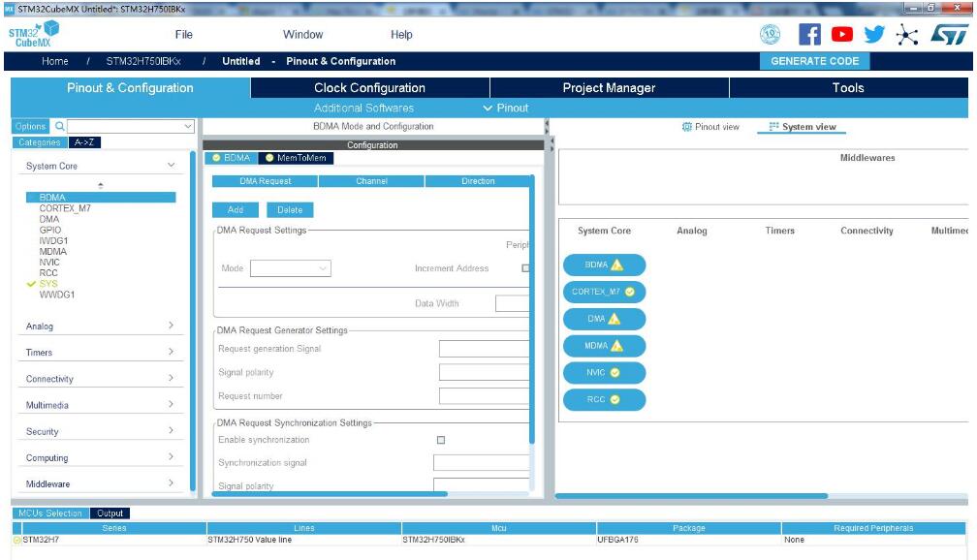Click the search magnifier icon
The width and height of the screenshot is (977, 560).
(60, 127)
